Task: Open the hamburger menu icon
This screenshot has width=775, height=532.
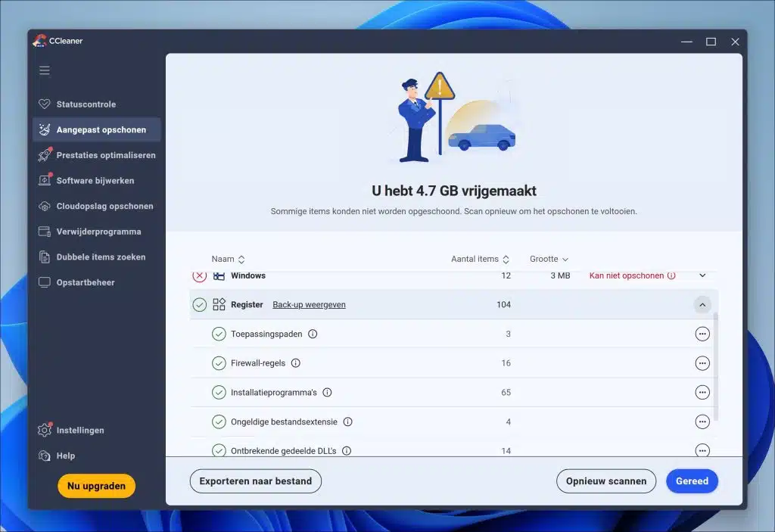Action: click(45, 70)
